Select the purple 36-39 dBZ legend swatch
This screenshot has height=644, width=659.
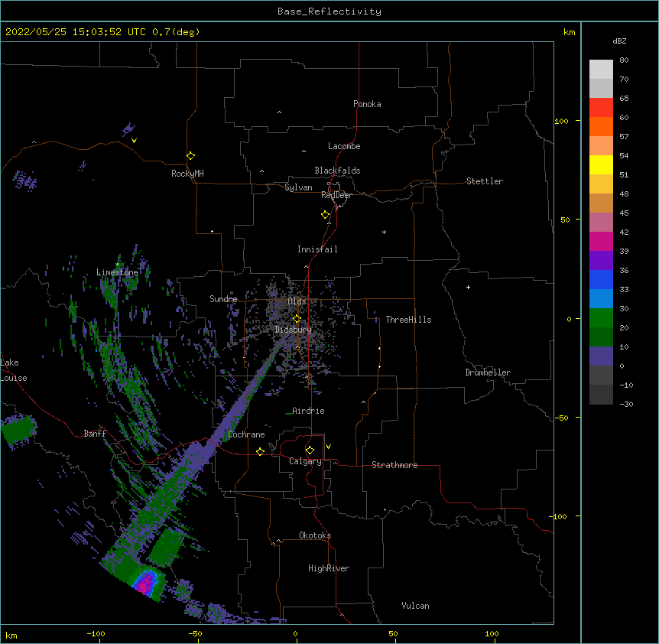pos(601,260)
